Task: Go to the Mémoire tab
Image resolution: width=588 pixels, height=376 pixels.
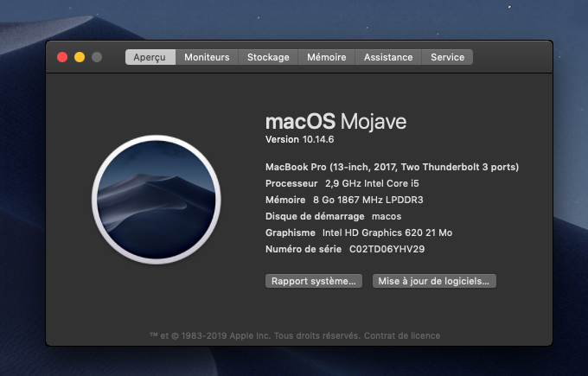Action: [326, 57]
